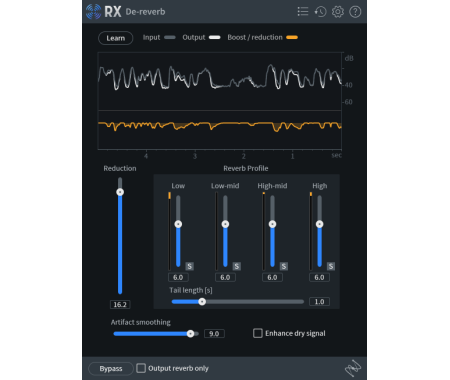Solo the Low band
The width and height of the screenshot is (450, 380).
[x=189, y=266]
